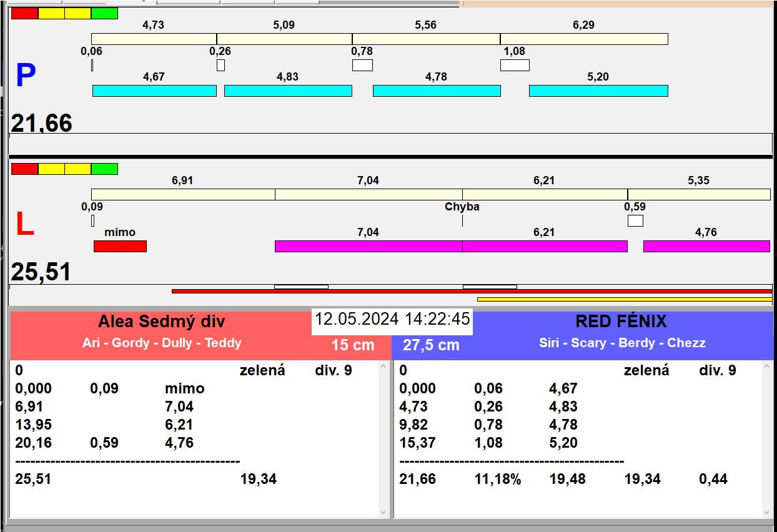Select the 0,44 value in RED FÉNIX results
The width and height of the screenshot is (777, 532).
click(713, 480)
